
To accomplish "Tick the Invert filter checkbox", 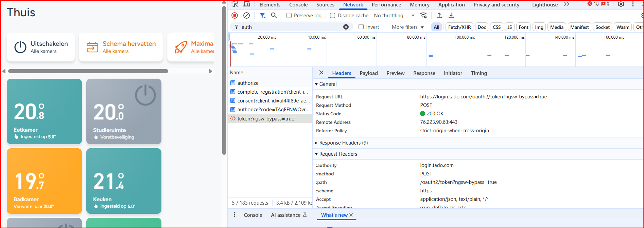I will click(x=361, y=27).
